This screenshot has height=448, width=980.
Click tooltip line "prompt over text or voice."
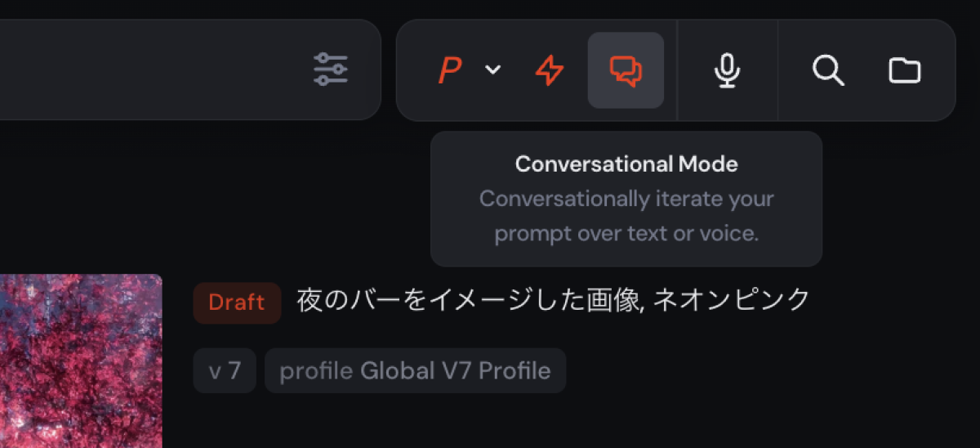coord(626,234)
